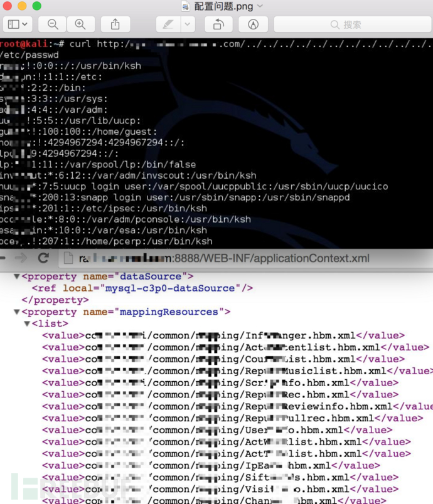Zoom in using the magnifier plus icon

(x=80, y=24)
